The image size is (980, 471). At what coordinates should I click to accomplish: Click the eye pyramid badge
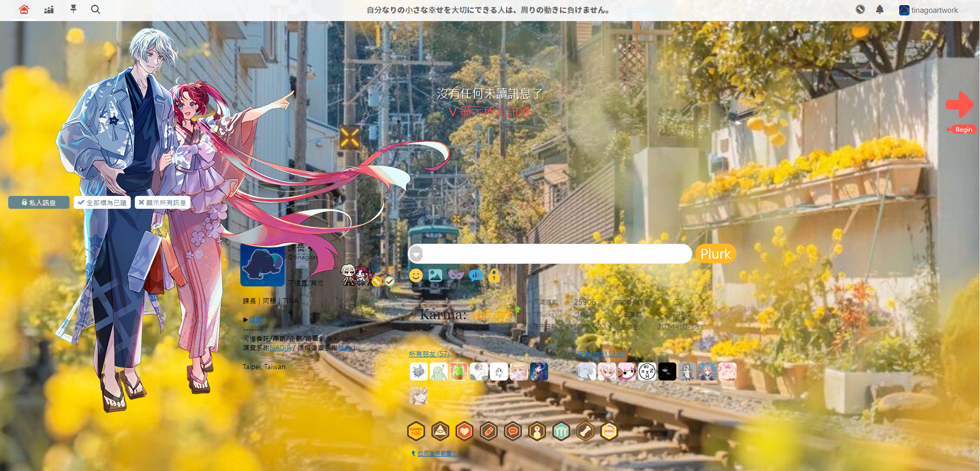coord(440,431)
